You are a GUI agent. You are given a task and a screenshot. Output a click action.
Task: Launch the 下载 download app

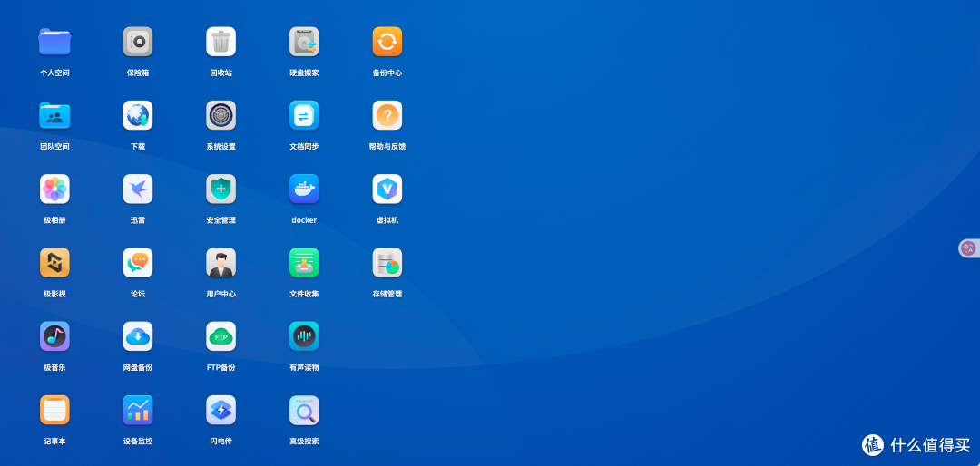pyautogui.click(x=138, y=115)
